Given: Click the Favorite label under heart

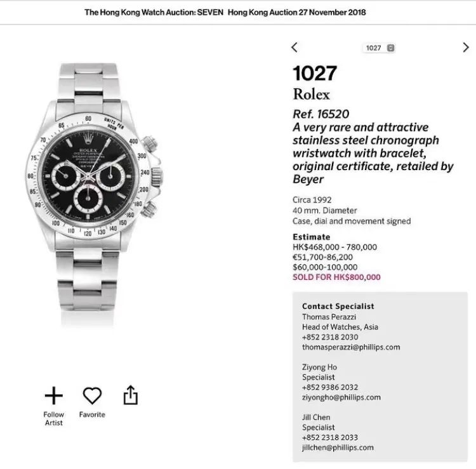Looking at the screenshot, I should [x=92, y=414].
